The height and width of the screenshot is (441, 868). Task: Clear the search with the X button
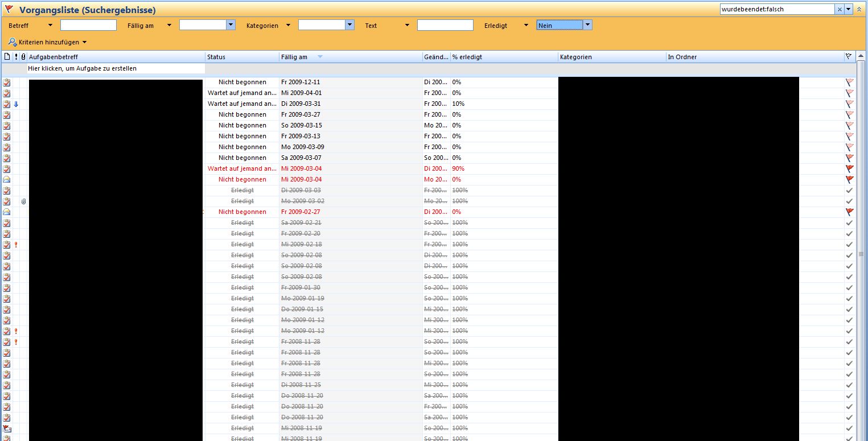coord(839,9)
